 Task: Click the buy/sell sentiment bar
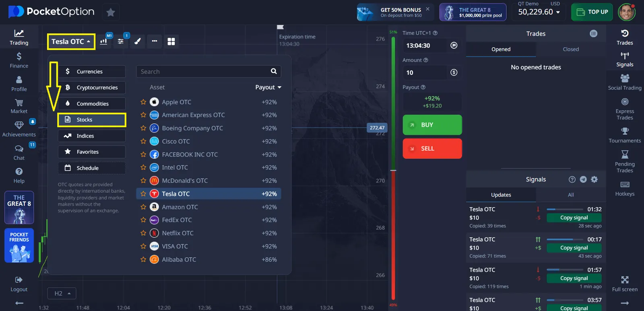point(393,169)
